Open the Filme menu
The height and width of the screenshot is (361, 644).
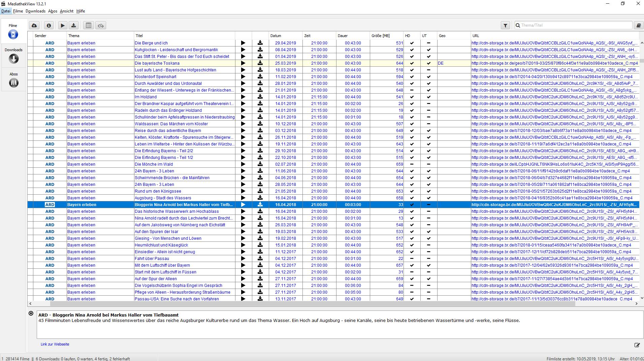coord(18,11)
